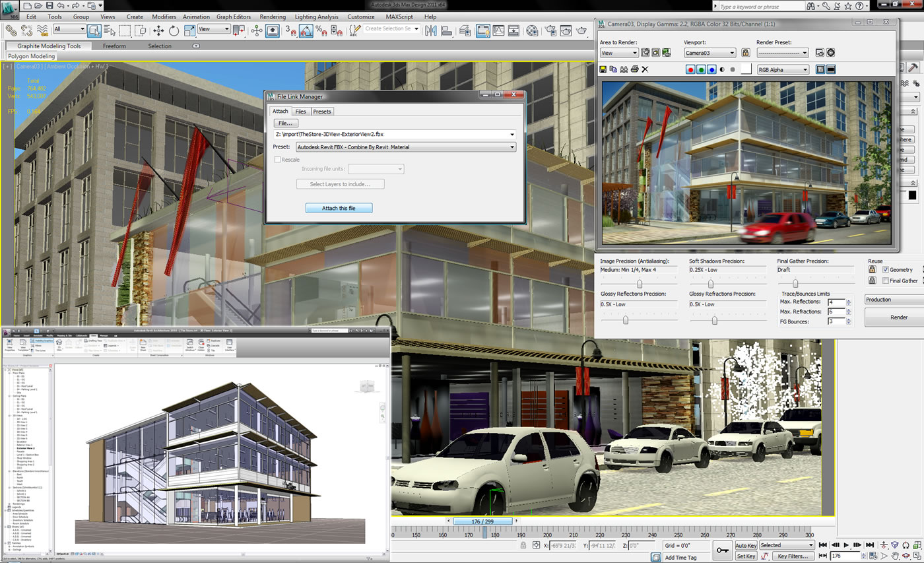Click the Mirror tool icon
The width and height of the screenshot is (924, 563).
click(432, 30)
